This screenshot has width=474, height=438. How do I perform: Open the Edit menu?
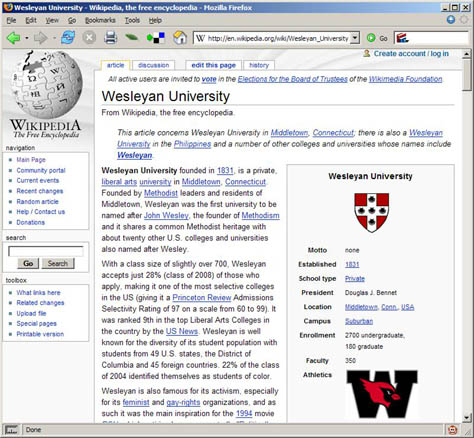tap(31, 20)
